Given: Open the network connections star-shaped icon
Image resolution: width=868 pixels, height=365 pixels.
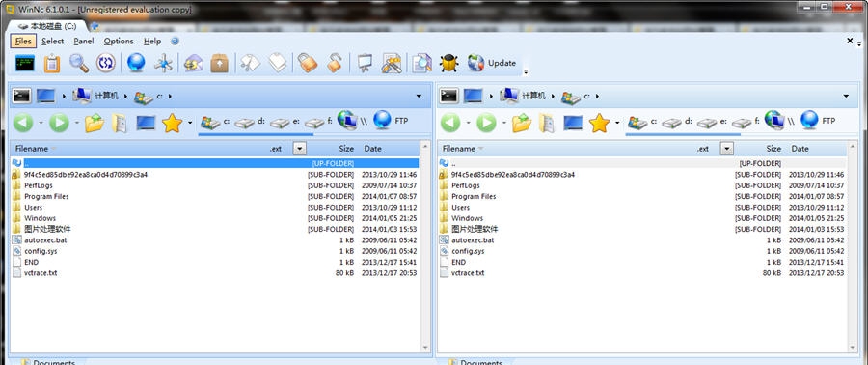Looking at the screenshot, I should point(164,63).
